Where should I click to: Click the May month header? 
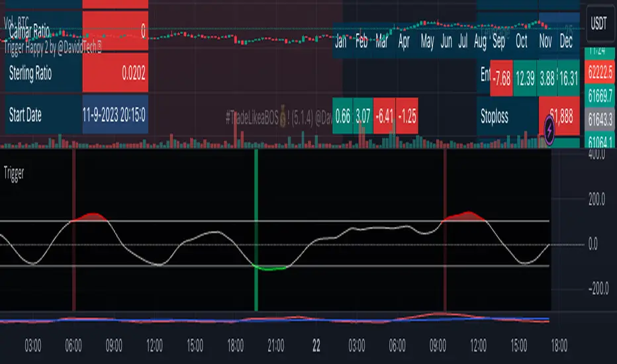tap(427, 41)
